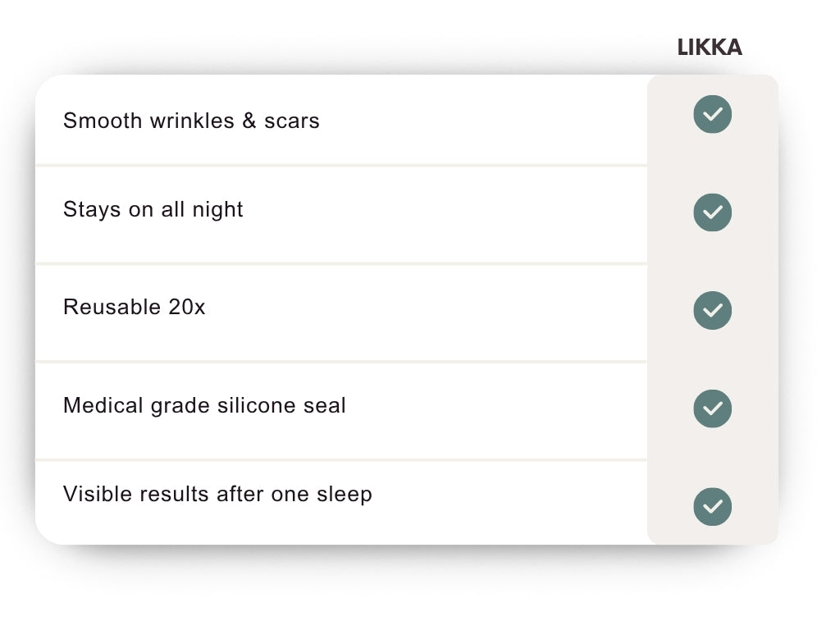This screenshot has width=840, height=630.
Task: Tap the Reusable 20x checkmark icon
Action: click(713, 310)
